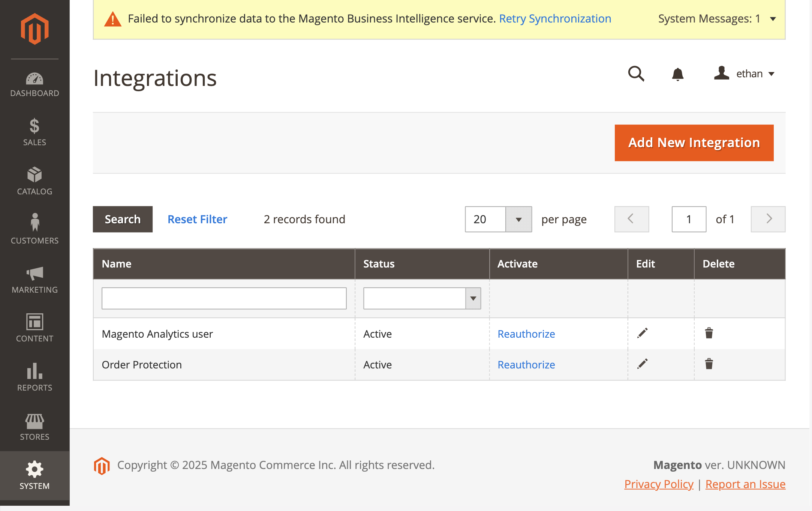Open the Dashboard sidebar menu
Image resolution: width=812 pixels, height=511 pixels.
(x=34, y=84)
